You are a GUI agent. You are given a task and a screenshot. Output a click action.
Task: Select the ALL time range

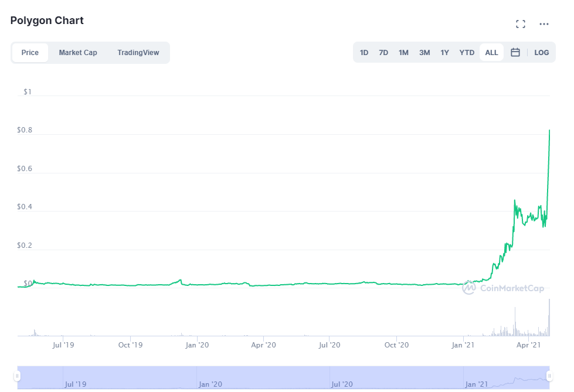[x=492, y=52]
